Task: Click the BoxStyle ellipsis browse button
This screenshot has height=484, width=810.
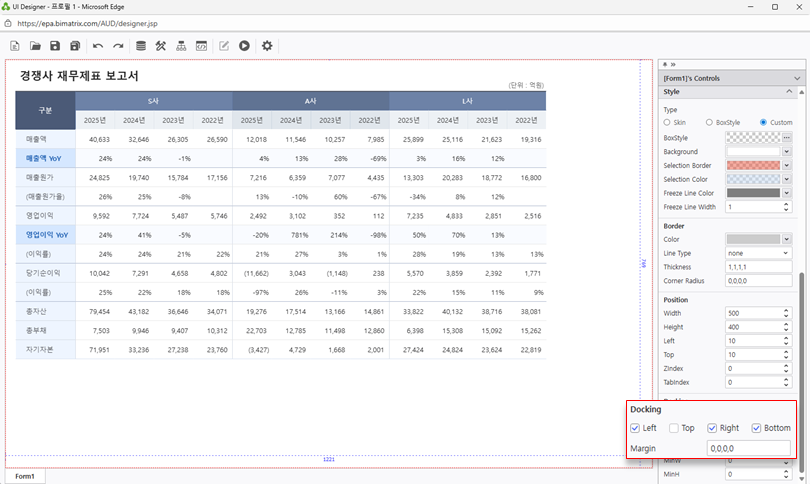Action: click(x=786, y=137)
